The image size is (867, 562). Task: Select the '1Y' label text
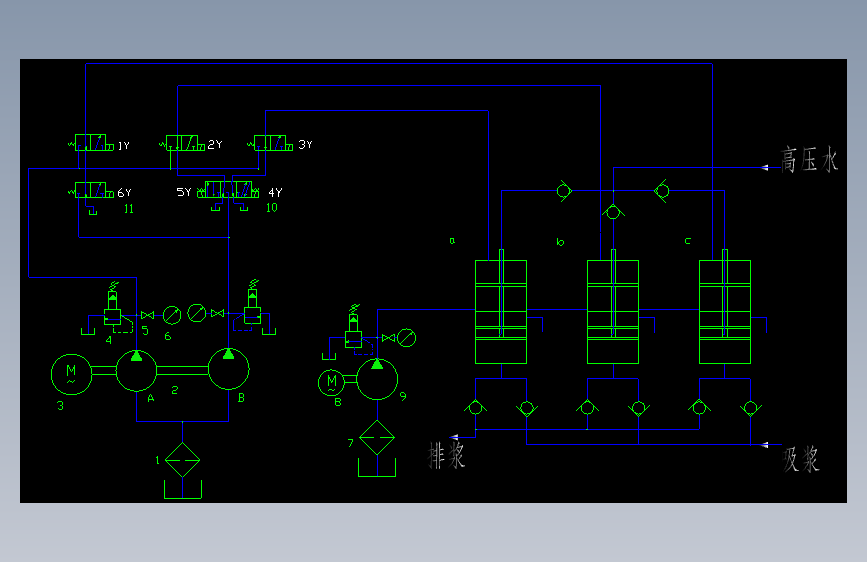click(124, 145)
